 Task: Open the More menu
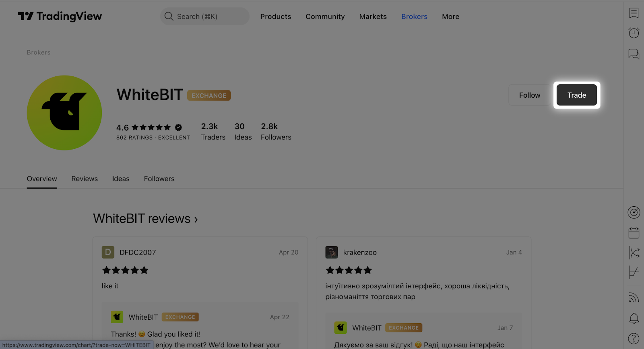pos(450,16)
